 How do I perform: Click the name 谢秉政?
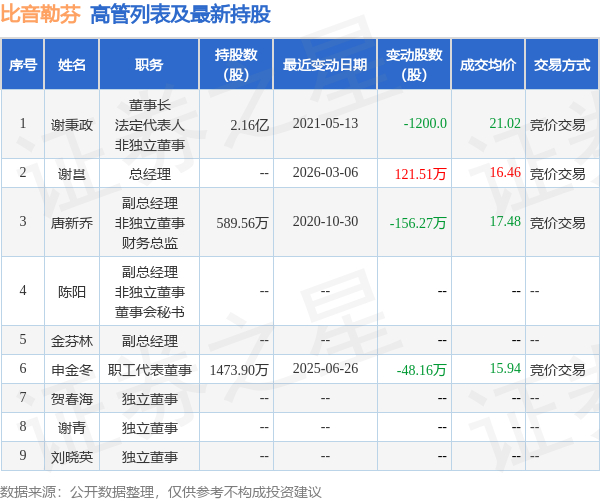coord(72,125)
